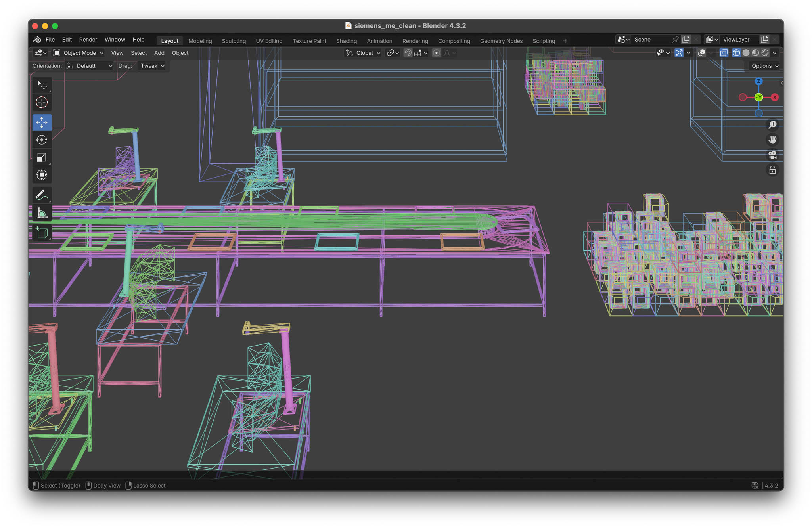Image resolution: width=812 pixels, height=528 pixels.
Task: Click the green -Y axis on the navigation gizmo
Action: [x=758, y=97]
